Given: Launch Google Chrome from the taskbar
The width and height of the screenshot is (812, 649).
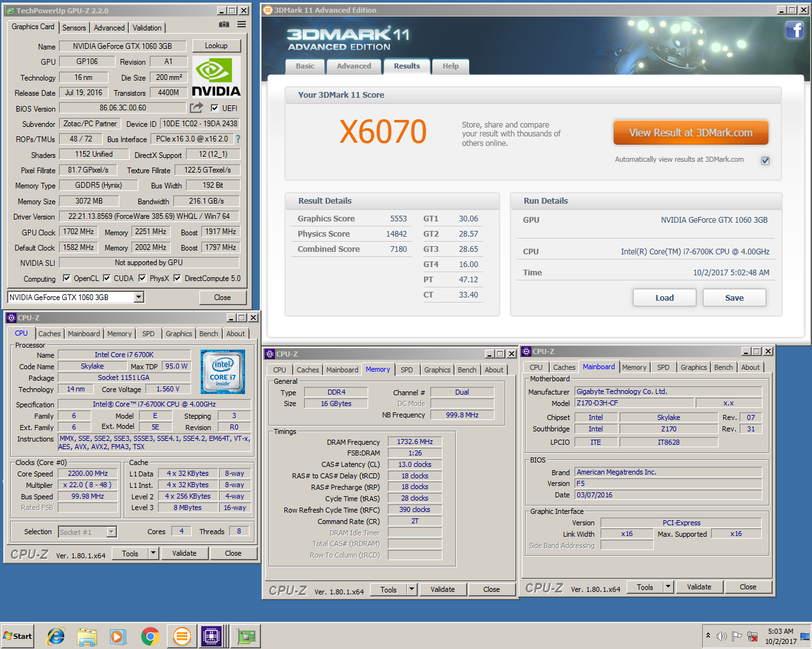Looking at the screenshot, I should click(x=150, y=636).
